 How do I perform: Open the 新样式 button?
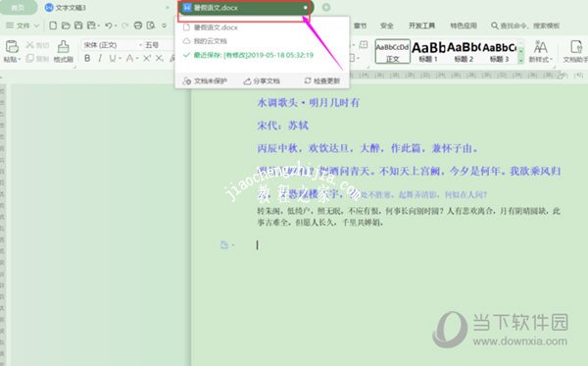pyautogui.click(x=540, y=51)
